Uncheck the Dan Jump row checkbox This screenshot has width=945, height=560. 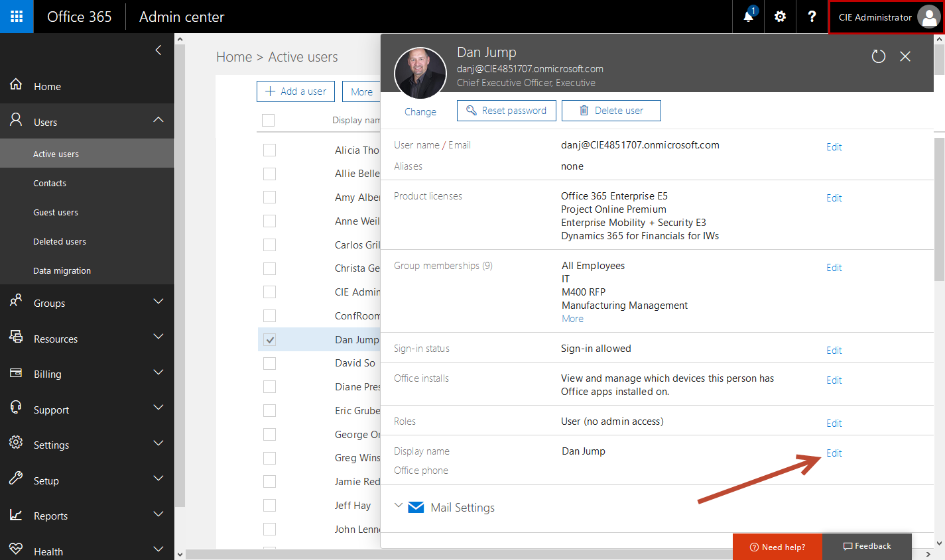[269, 340]
